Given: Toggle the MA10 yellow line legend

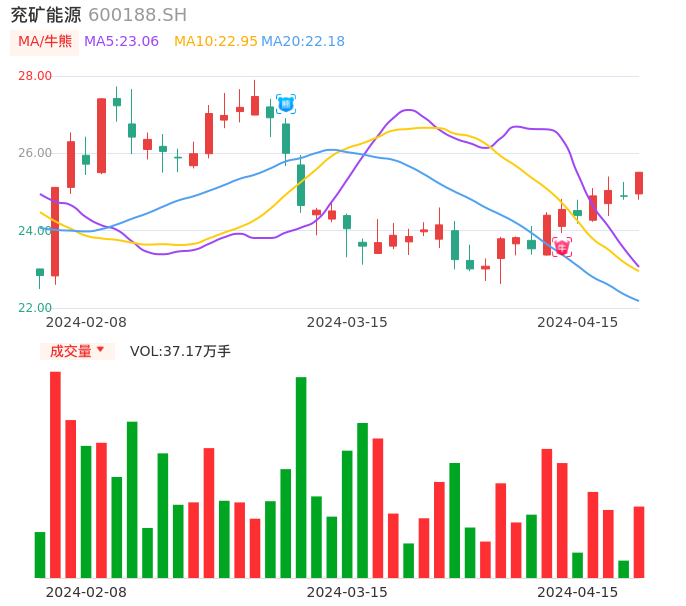Looking at the screenshot, I should 215,42.
